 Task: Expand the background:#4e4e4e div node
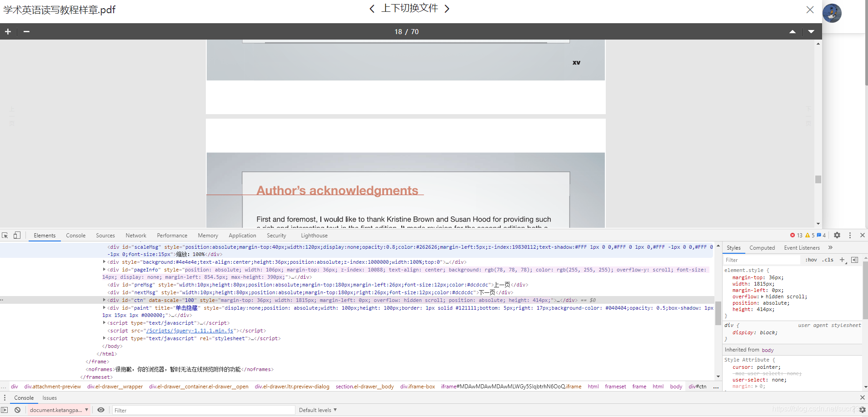pos(104,261)
